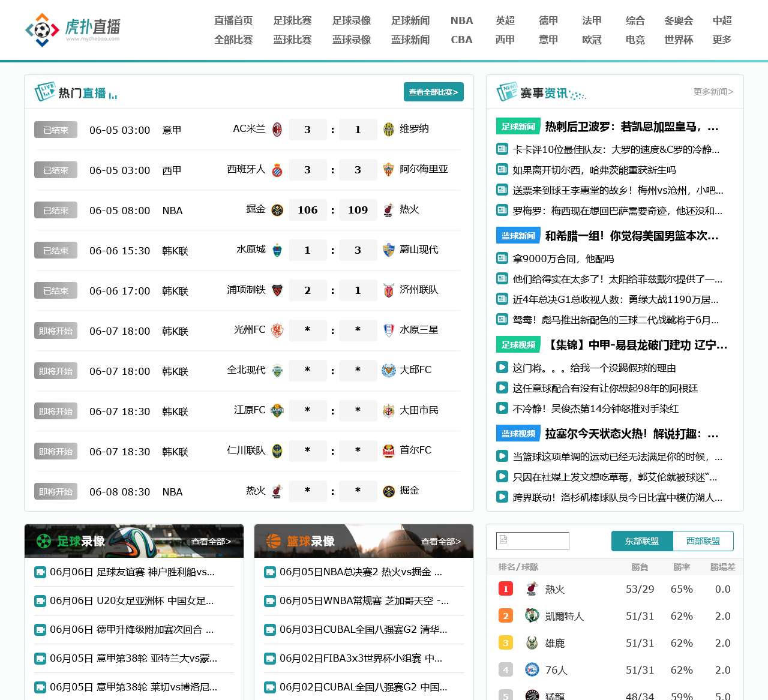The height and width of the screenshot is (700, 768).
Task: Click the 仁川联队 team crest icon
Action: [277, 450]
